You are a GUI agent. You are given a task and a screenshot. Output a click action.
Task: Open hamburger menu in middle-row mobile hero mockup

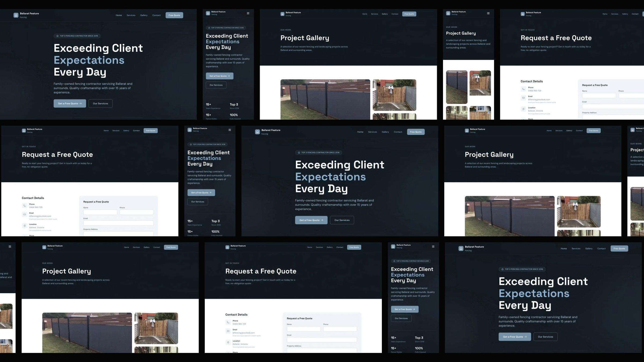(x=230, y=130)
